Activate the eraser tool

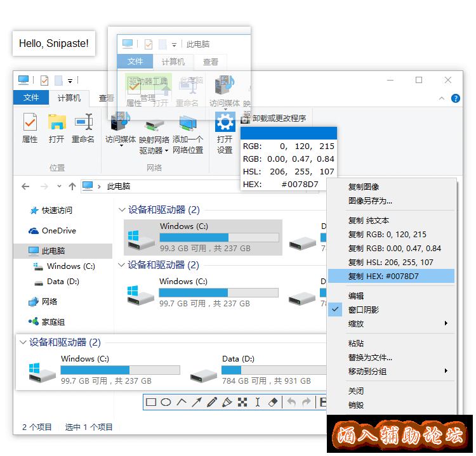[x=274, y=402]
